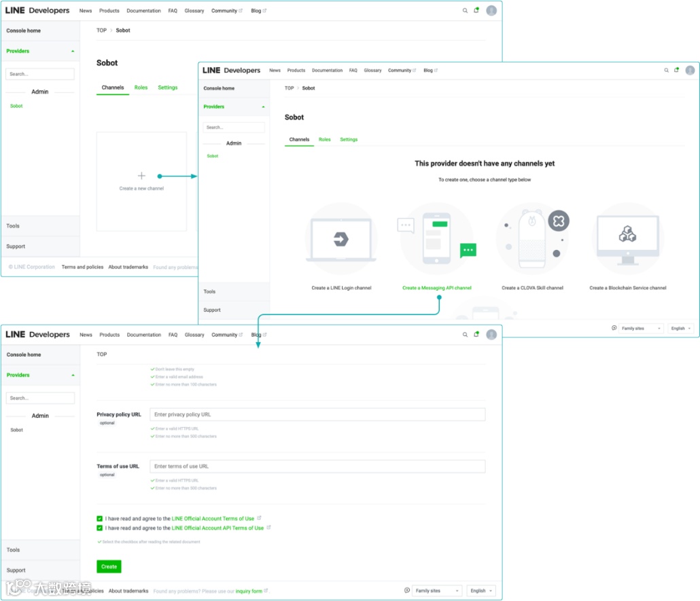Collapse Providers section in top-left window
Viewport: 700px width, 601px height.
tap(73, 52)
